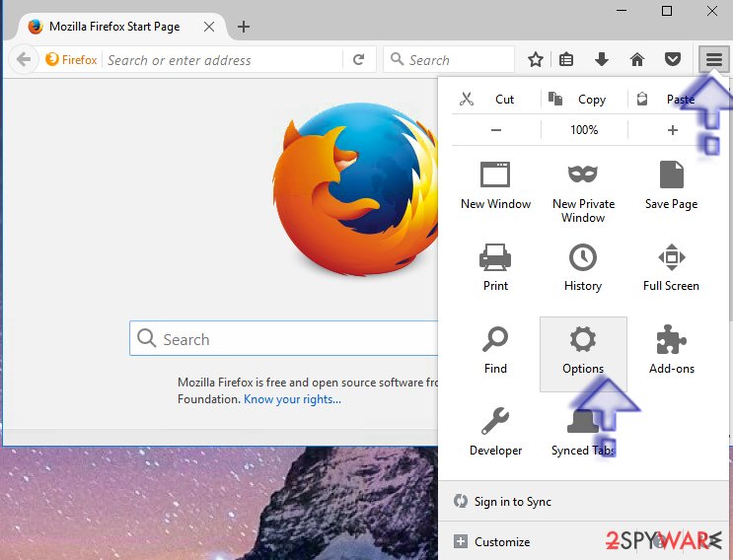
Task: Click the Firefox identity icon in address bar
Action: click(x=71, y=59)
